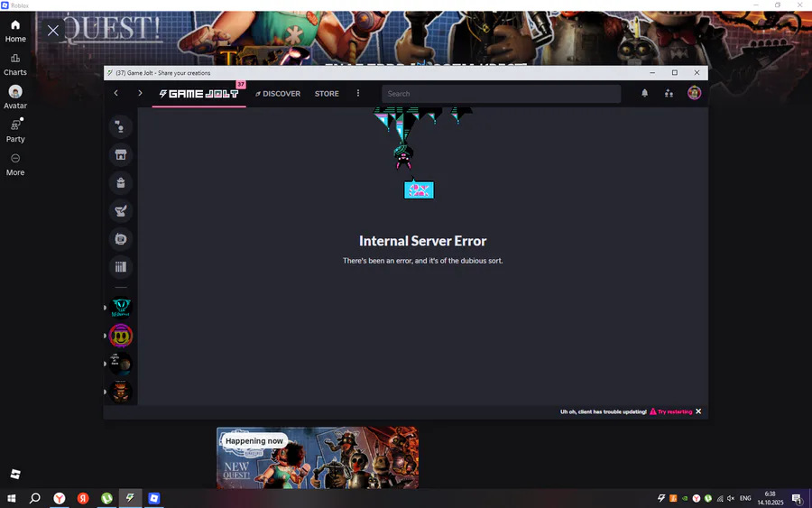
Task: Switch to Roblox from taskbar
Action: [153, 498]
